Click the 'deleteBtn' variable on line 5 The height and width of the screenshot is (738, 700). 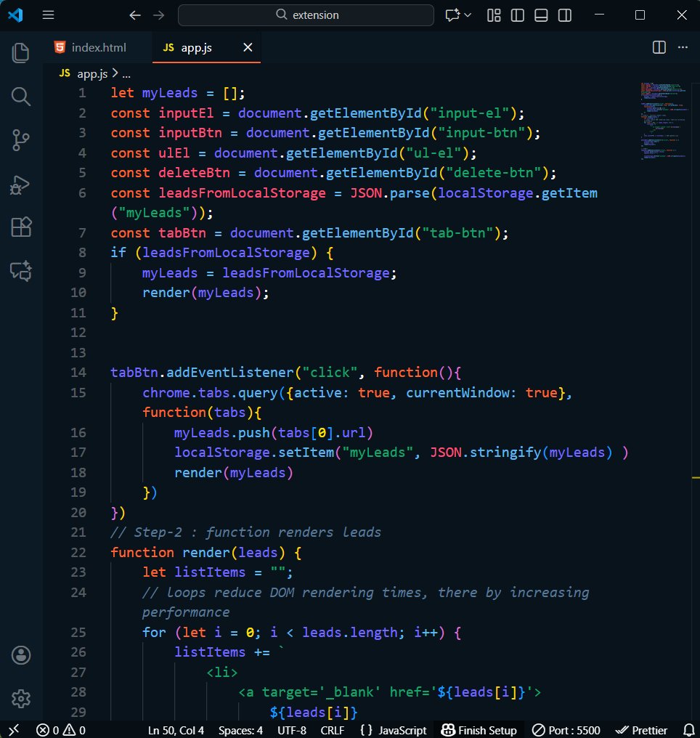[x=194, y=173]
